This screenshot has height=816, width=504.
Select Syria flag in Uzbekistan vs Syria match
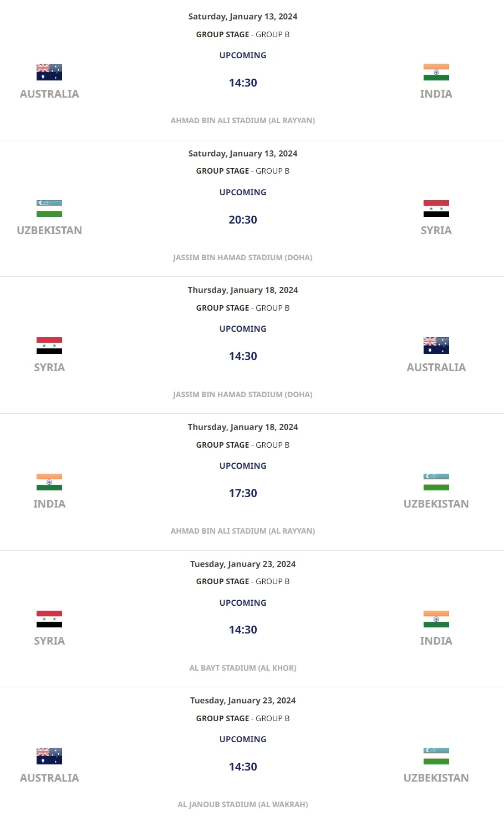tap(436, 209)
